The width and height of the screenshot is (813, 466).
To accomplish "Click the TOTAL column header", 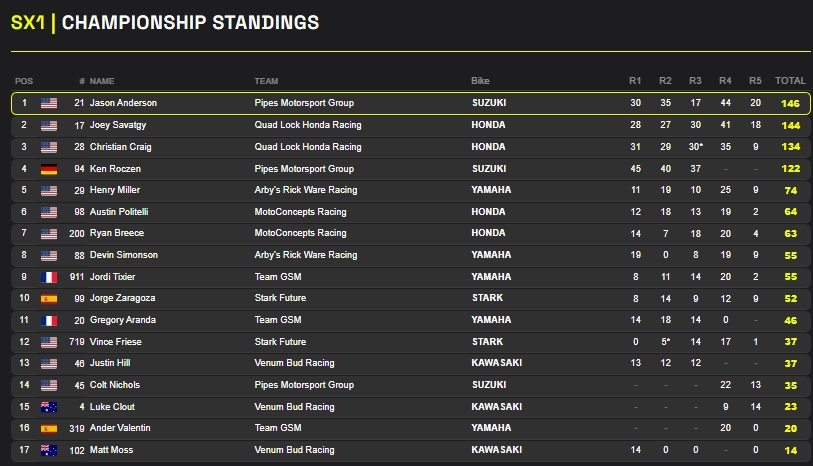I will point(790,80).
